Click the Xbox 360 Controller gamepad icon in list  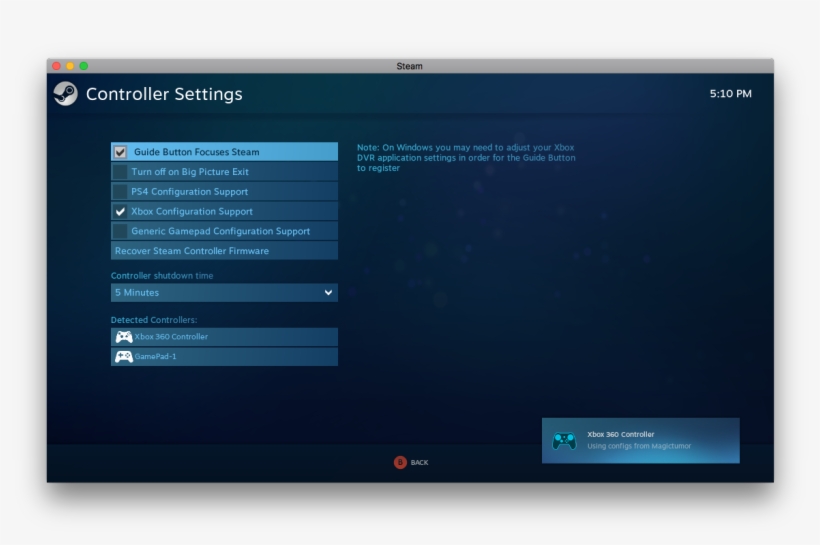(x=124, y=337)
